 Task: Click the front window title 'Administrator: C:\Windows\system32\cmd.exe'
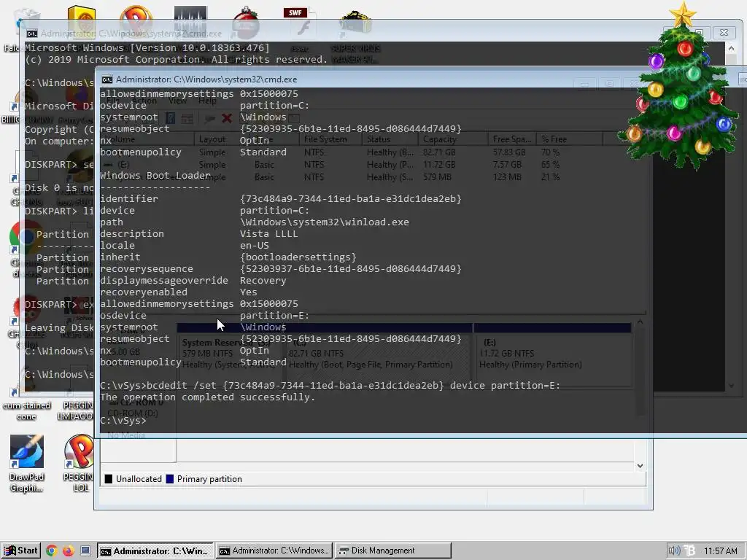point(206,79)
